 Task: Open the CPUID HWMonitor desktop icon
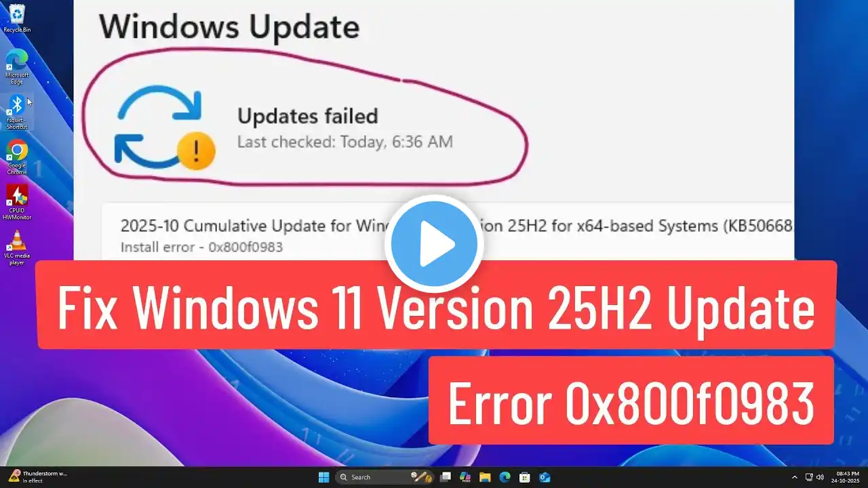16,202
